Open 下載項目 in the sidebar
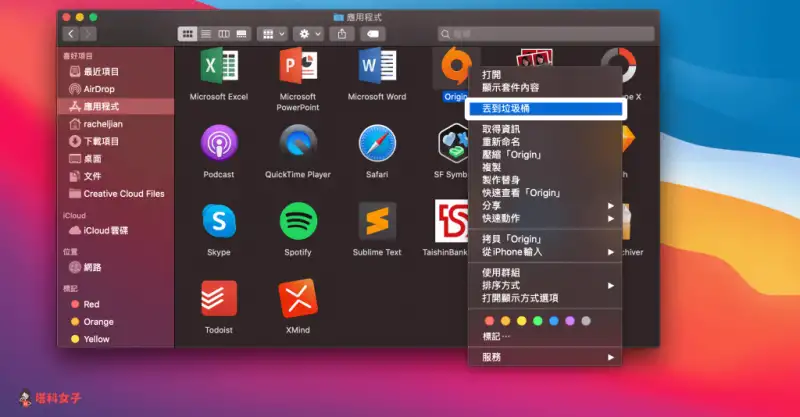The width and height of the screenshot is (800, 417). (116, 141)
